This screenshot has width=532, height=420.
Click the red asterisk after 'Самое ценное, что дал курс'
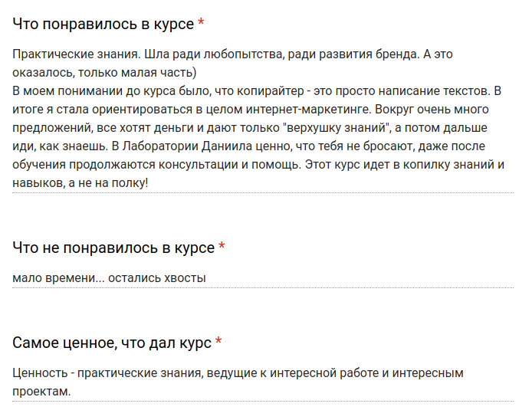click(218, 341)
